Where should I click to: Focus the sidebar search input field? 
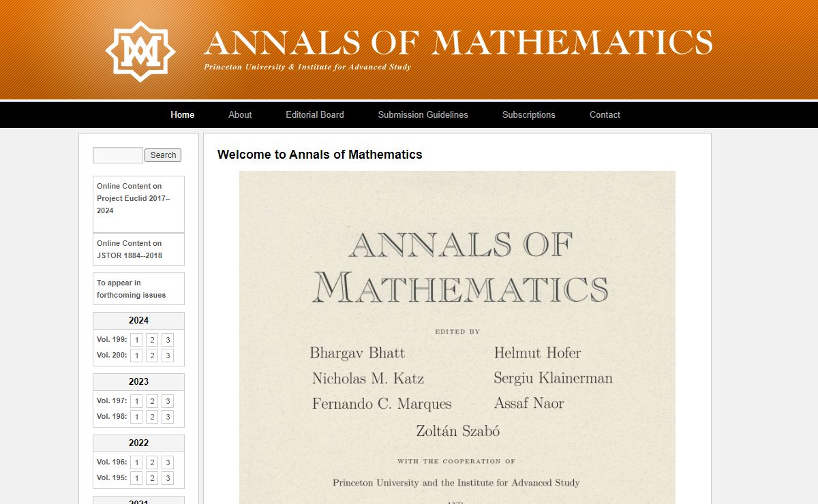point(118,155)
